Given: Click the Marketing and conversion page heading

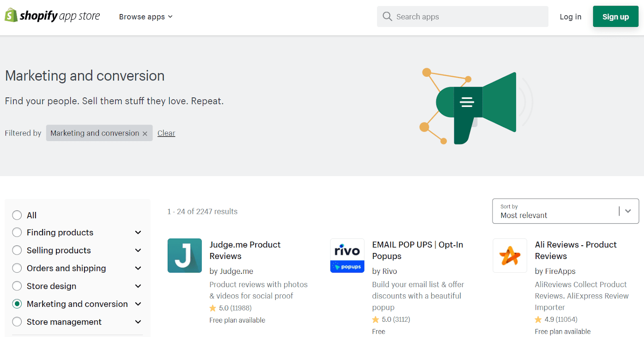Looking at the screenshot, I should (x=85, y=76).
